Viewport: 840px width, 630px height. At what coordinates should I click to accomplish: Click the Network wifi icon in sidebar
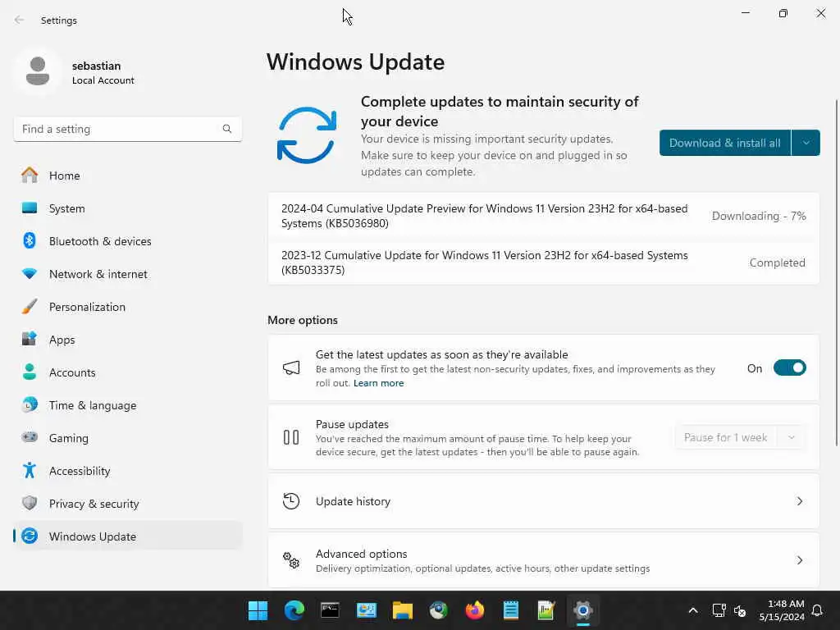coord(30,273)
